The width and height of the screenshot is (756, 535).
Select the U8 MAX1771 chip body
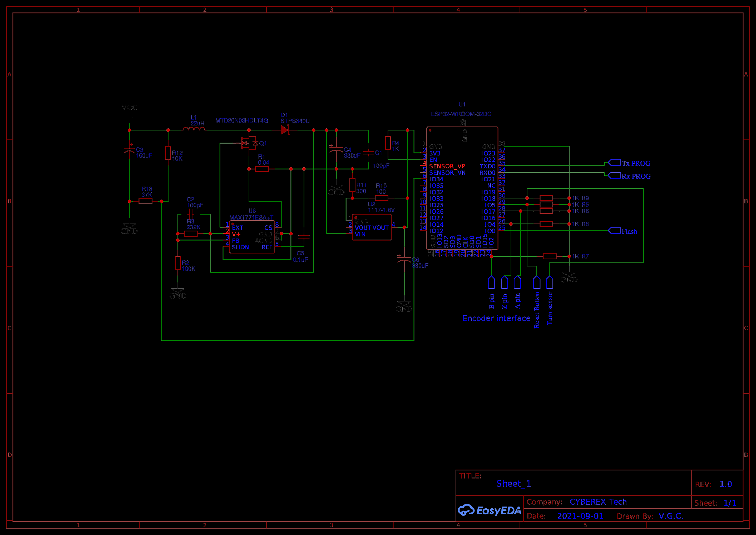(x=252, y=237)
